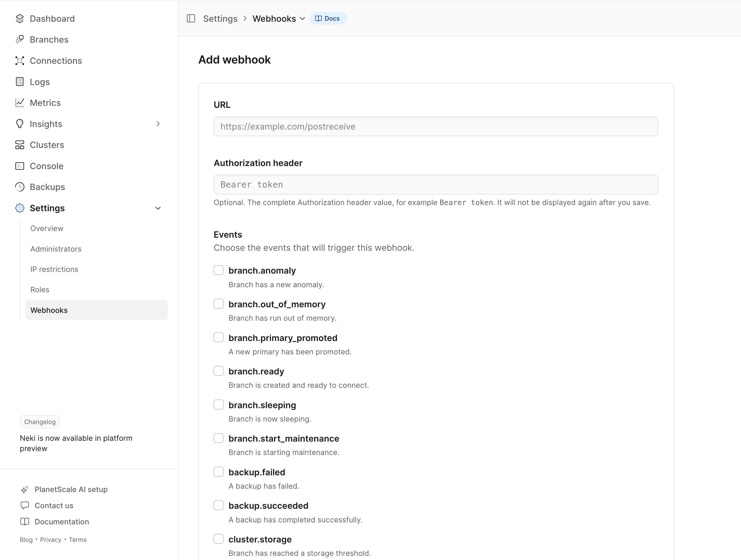Enable the branch.anomaly event checkbox
This screenshot has width=741, height=560.
(218, 270)
